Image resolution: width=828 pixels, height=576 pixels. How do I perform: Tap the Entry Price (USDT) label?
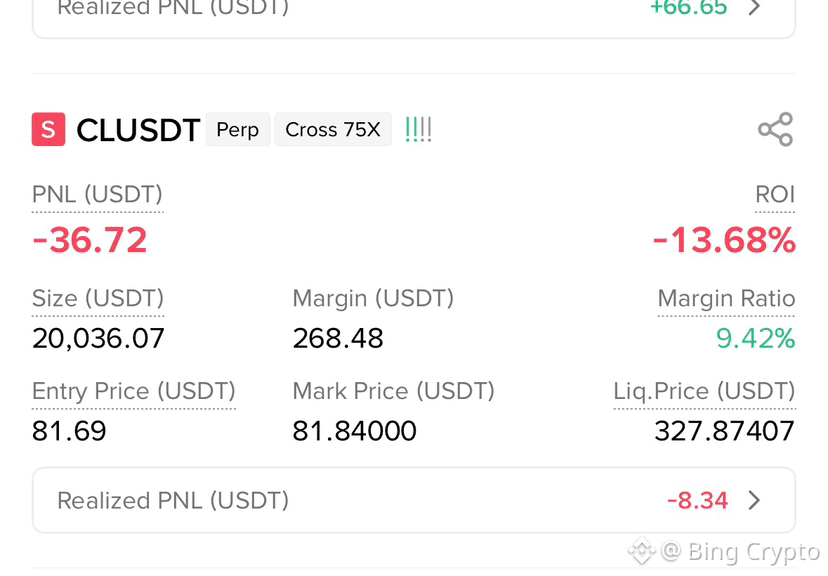click(x=134, y=391)
